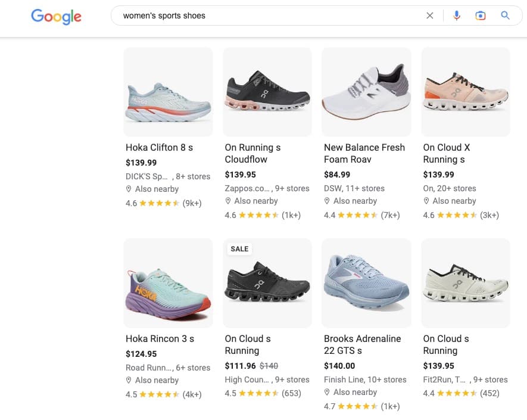527x420 pixels.
Task: Click the location pin under Hoka Rincon 3
Action: point(129,380)
